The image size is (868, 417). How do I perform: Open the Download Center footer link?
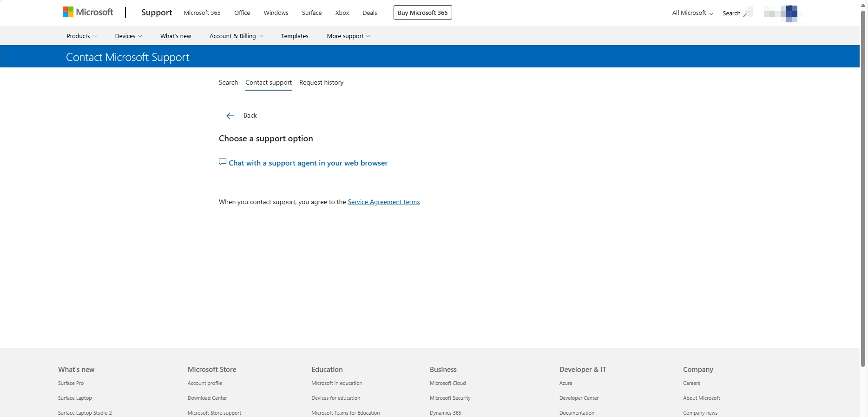click(x=207, y=398)
